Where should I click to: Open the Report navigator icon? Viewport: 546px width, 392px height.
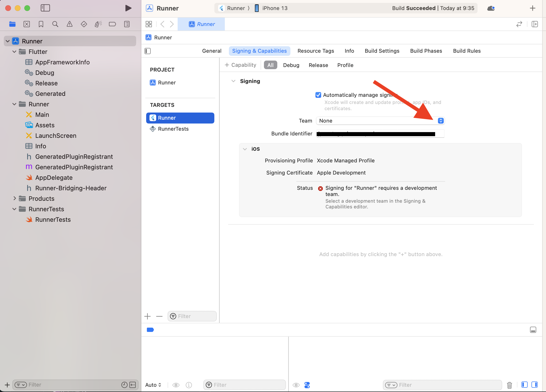127,24
